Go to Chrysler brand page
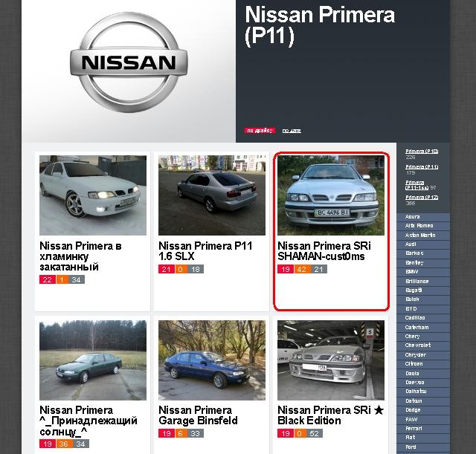This screenshot has height=454, width=476. [x=415, y=355]
